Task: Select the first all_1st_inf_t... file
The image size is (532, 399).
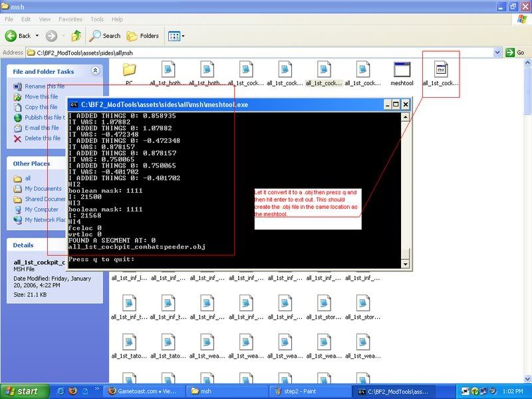Action: 129,307
